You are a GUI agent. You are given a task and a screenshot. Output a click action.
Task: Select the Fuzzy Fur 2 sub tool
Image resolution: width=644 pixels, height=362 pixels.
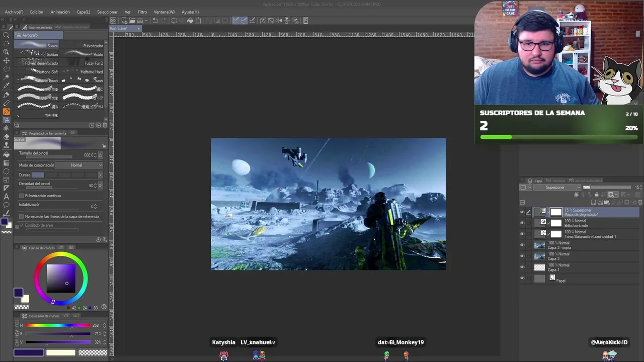pyautogui.click(x=83, y=63)
